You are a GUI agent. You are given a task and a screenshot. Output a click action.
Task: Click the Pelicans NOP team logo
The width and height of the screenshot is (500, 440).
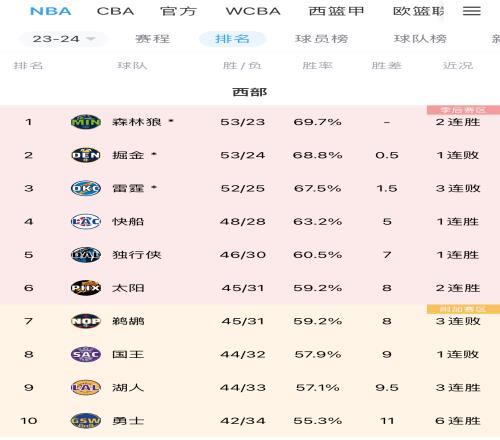tap(86, 321)
